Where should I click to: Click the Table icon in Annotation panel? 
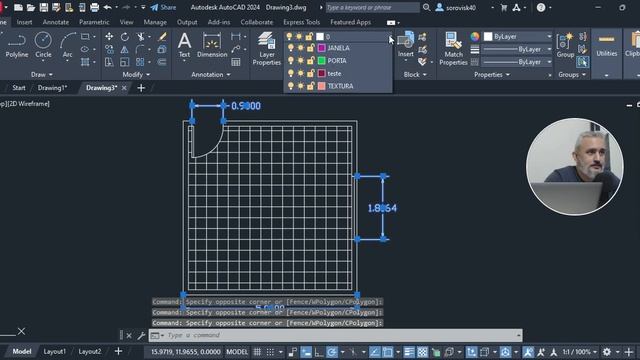pos(236,62)
